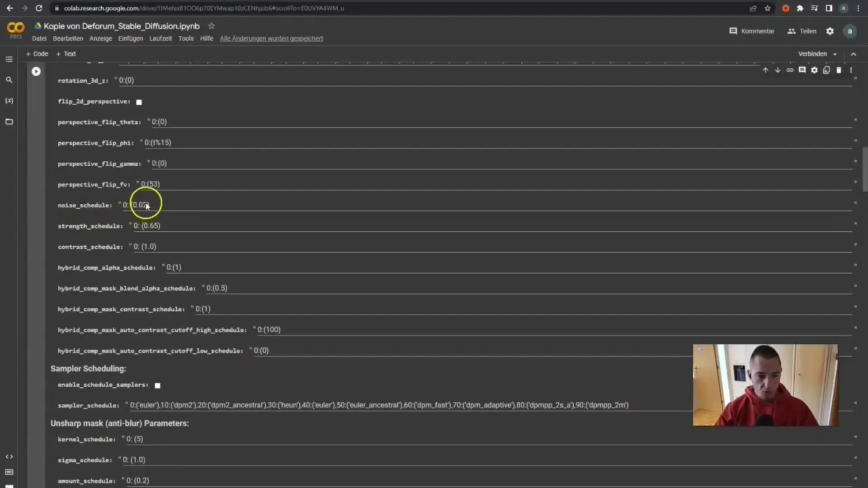Move cell down with the arrow icon

(778, 70)
